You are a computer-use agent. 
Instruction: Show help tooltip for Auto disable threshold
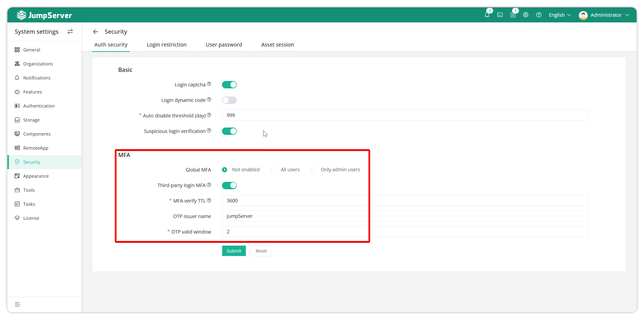[x=209, y=115]
